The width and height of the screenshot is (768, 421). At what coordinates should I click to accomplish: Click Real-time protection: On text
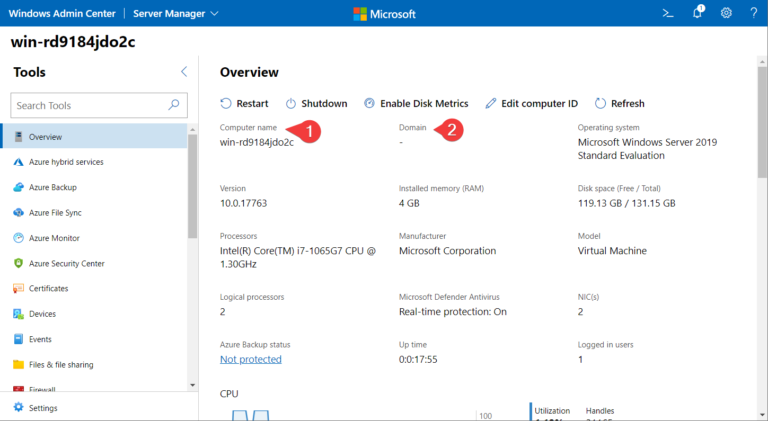click(x=453, y=311)
